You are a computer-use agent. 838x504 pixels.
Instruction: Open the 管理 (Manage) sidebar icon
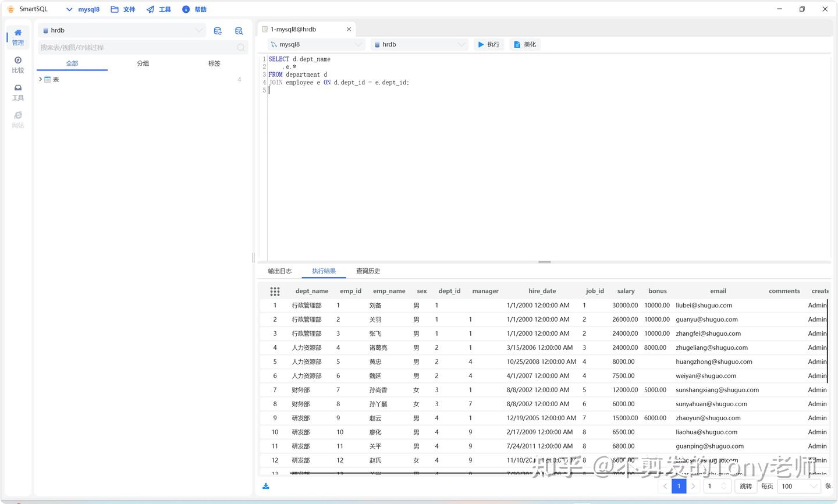pyautogui.click(x=18, y=37)
